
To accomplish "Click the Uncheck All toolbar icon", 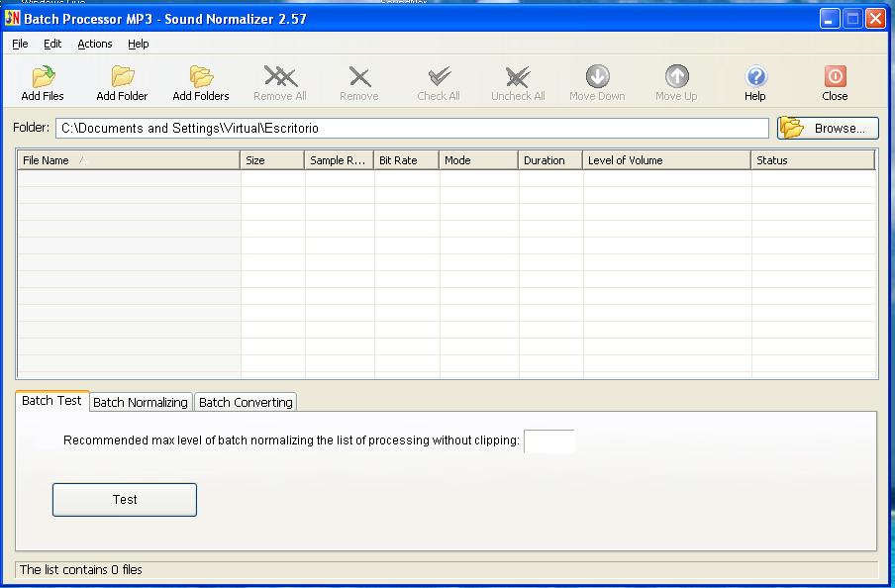I will click(518, 76).
